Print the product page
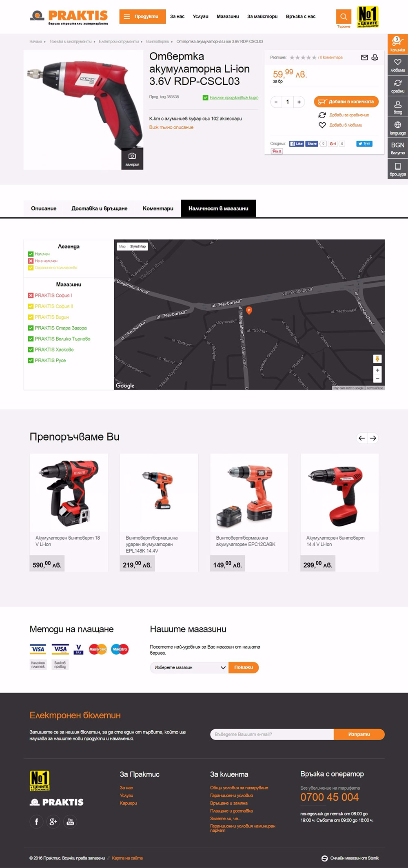The width and height of the screenshot is (408, 868). click(375, 58)
